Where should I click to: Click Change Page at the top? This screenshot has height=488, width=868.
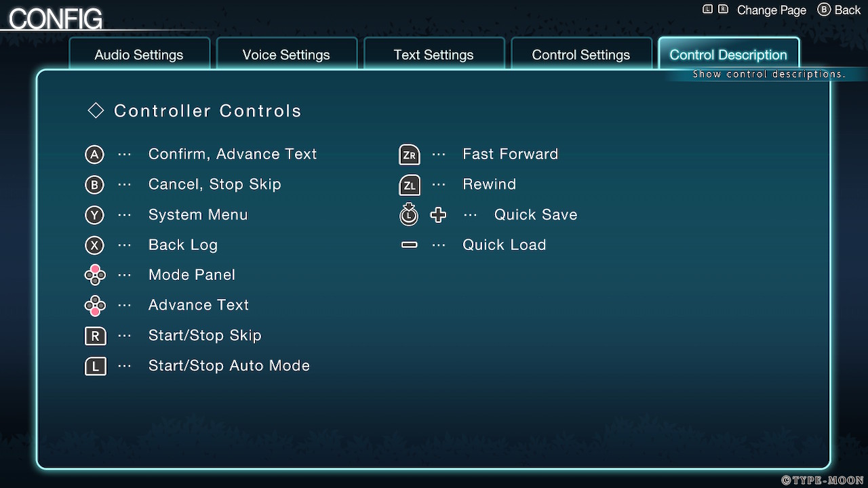771,10
